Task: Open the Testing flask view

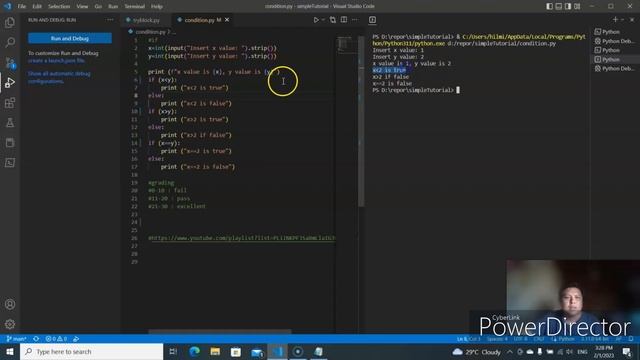Action: coord(10,122)
